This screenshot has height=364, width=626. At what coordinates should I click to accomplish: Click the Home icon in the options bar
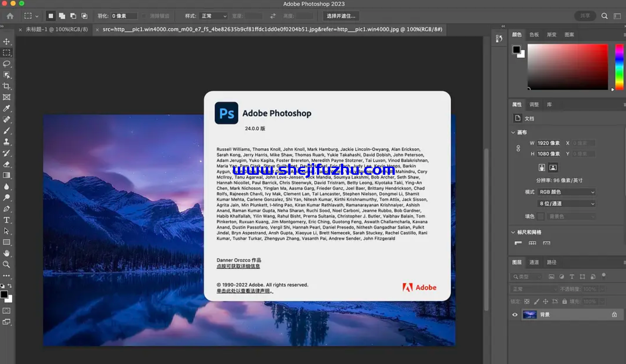pyautogui.click(x=10, y=16)
